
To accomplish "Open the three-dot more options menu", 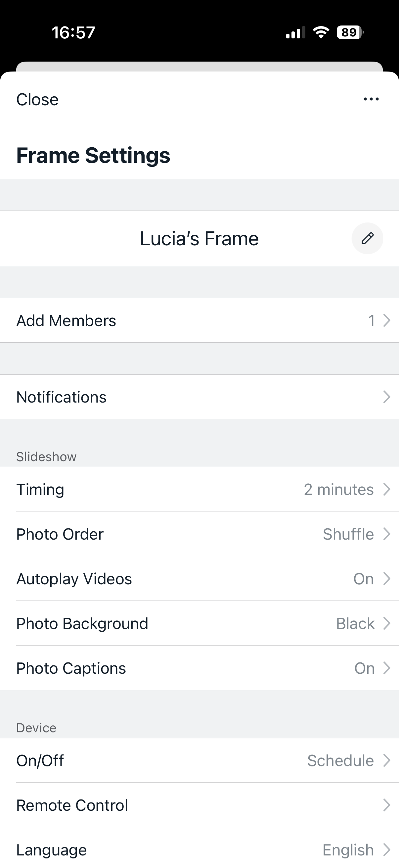I will point(371,99).
